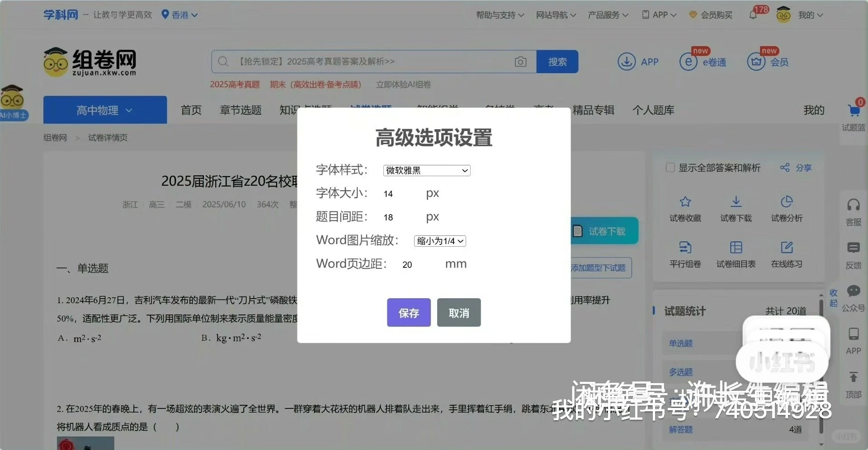Click the 平行组卷 icon
This screenshot has height=450, width=868.
pyautogui.click(x=685, y=248)
